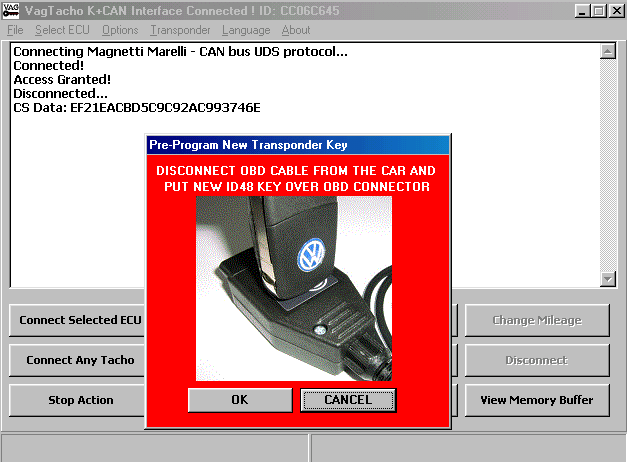The height and width of the screenshot is (462, 627).
Task: Click the 'Disconnected...' log line
Action: [60, 94]
